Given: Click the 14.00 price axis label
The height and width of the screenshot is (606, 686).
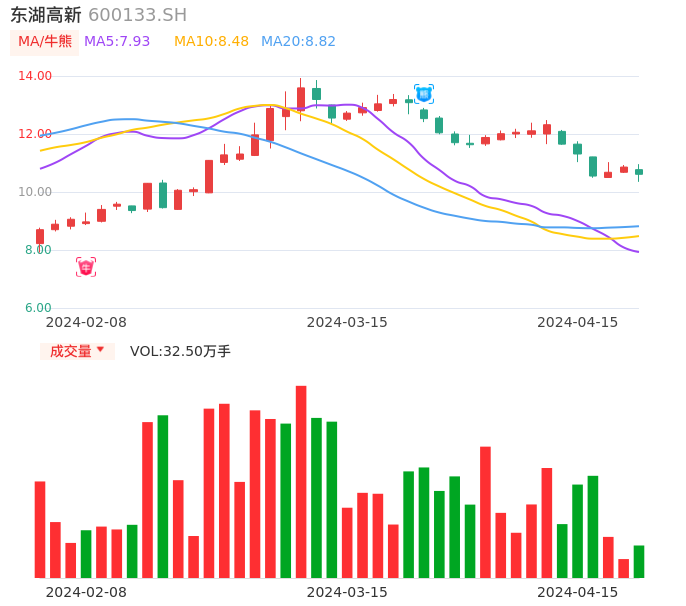Looking at the screenshot, I should tap(35, 76).
